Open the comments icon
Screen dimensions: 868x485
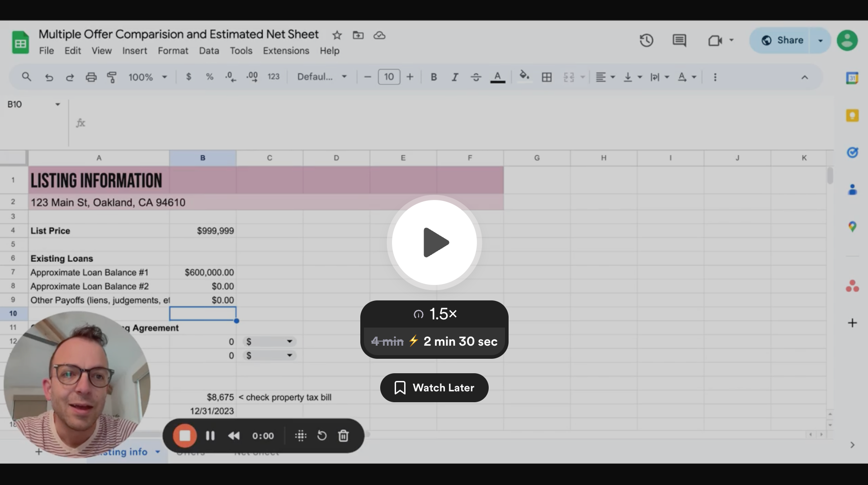point(679,40)
